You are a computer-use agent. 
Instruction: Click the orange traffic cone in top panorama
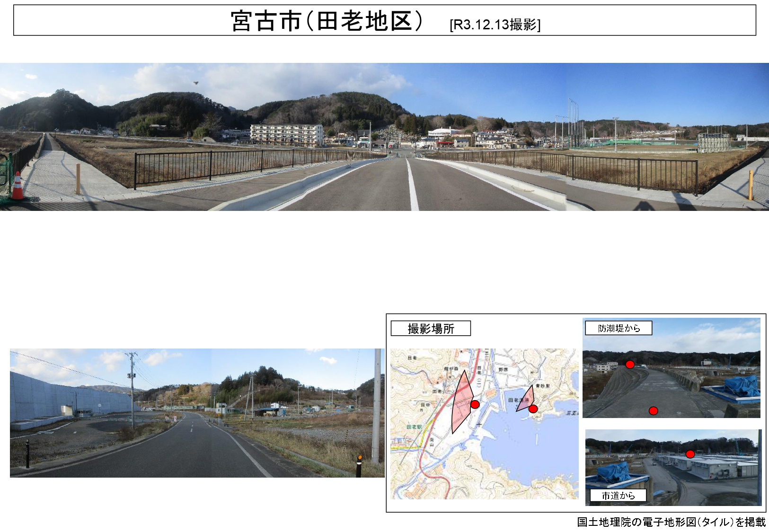pyautogui.click(x=18, y=186)
